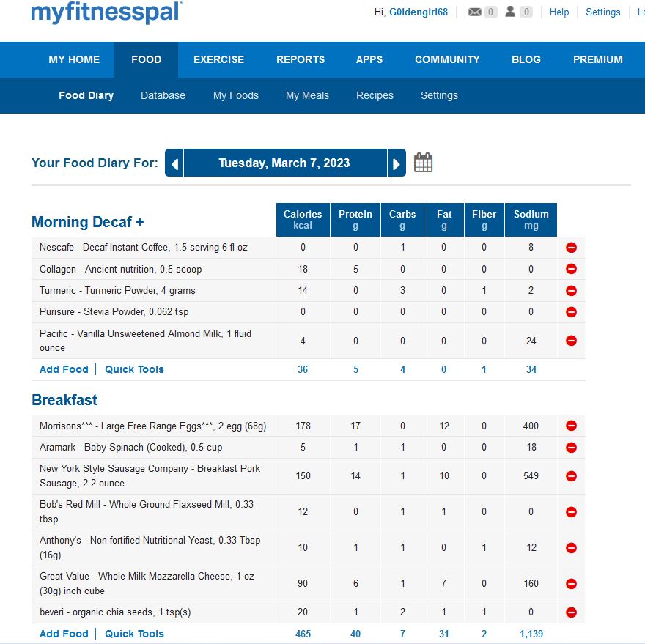Screen dimensions: 645x644
Task: Remove Breakfast Pork Sausage entry
Action: (571, 476)
